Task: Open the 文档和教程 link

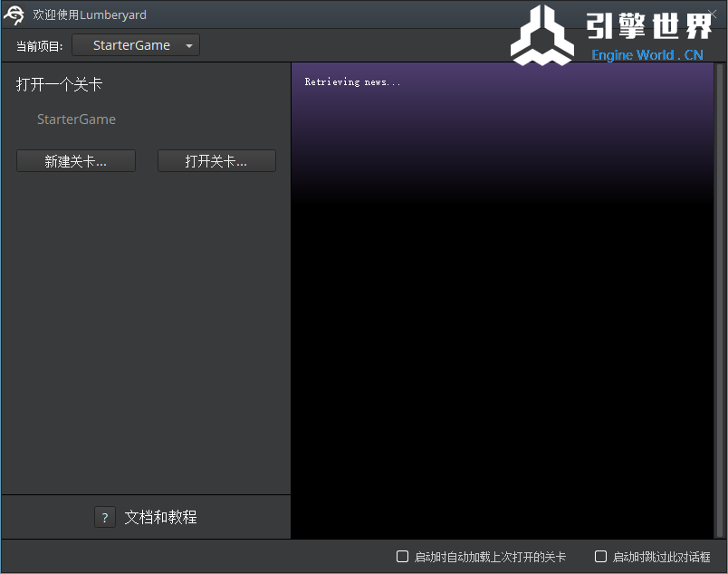Action: [160, 517]
